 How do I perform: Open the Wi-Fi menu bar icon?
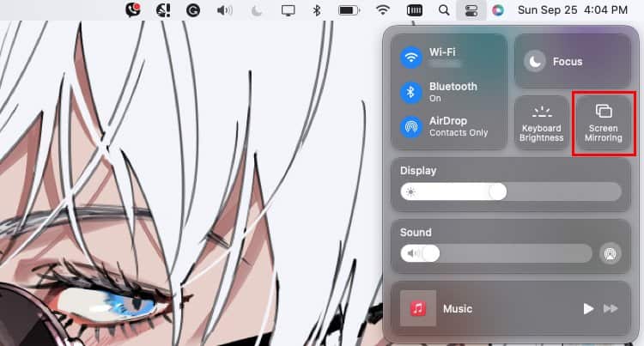[383, 10]
